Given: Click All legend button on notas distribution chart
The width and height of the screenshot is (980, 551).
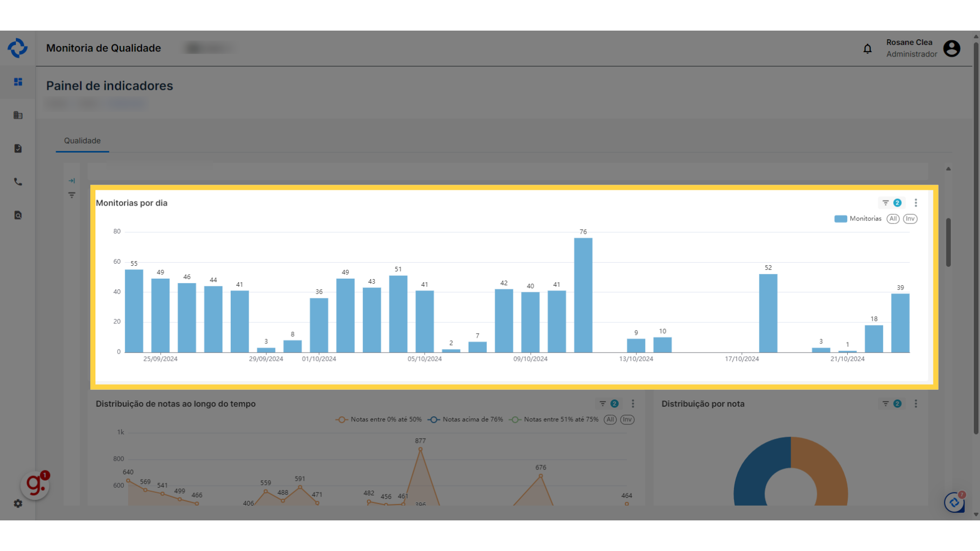Looking at the screenshot, I should coord(610,419).
